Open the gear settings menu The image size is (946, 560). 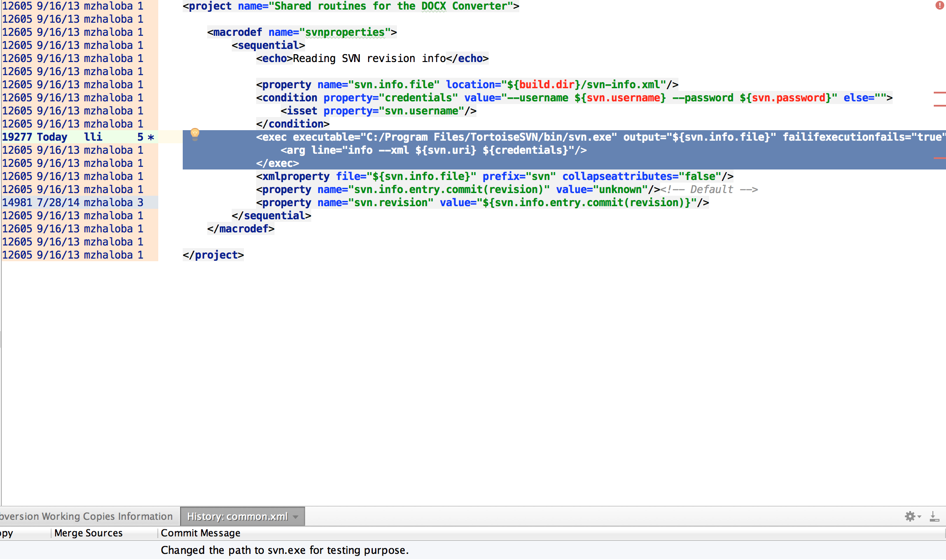912,516
